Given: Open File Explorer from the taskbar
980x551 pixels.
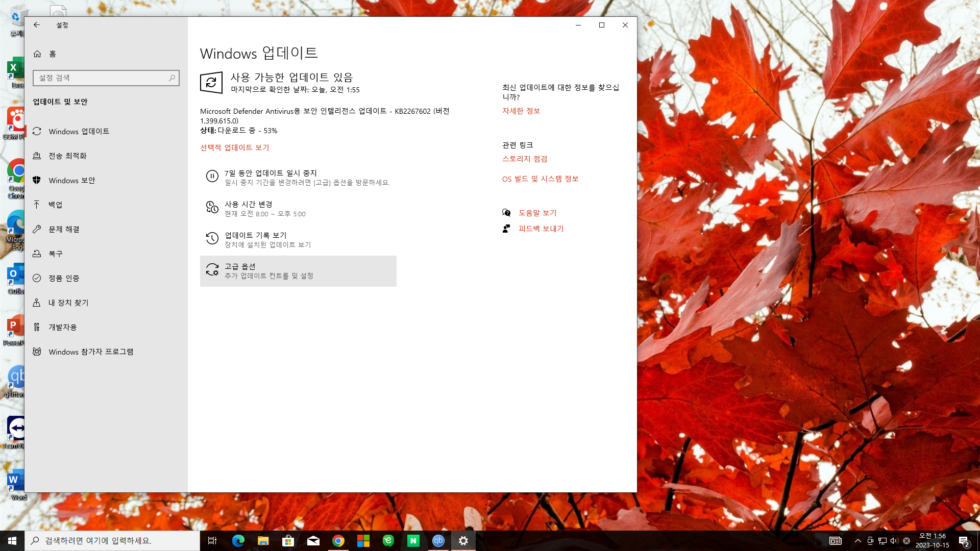Looking at the screenshot, I should coord(263,541).
